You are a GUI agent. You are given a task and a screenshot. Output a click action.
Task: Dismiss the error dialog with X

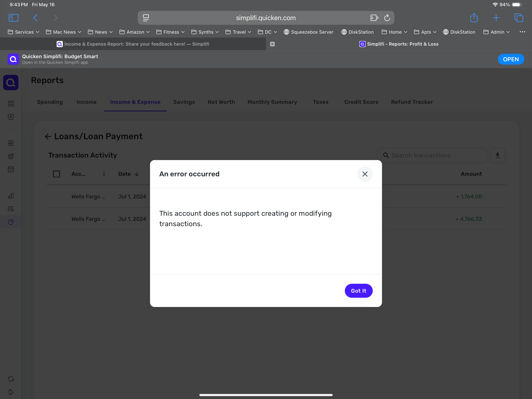coord(365,174)
